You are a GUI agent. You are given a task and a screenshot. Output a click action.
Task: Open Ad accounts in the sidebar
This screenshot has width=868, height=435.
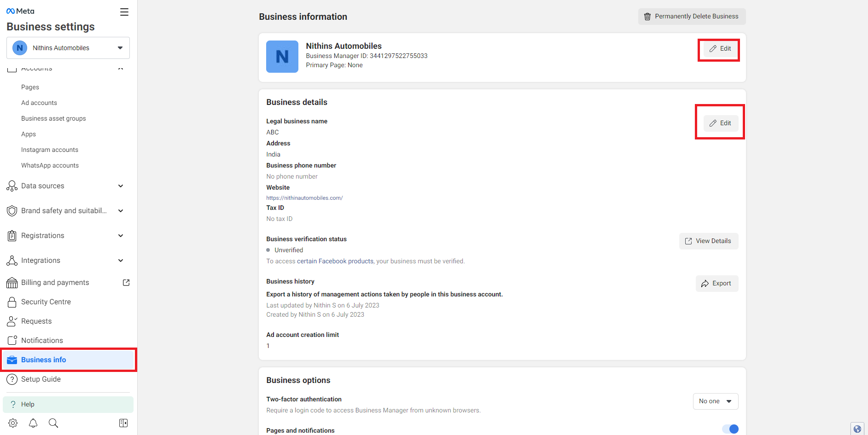point(39,103)
